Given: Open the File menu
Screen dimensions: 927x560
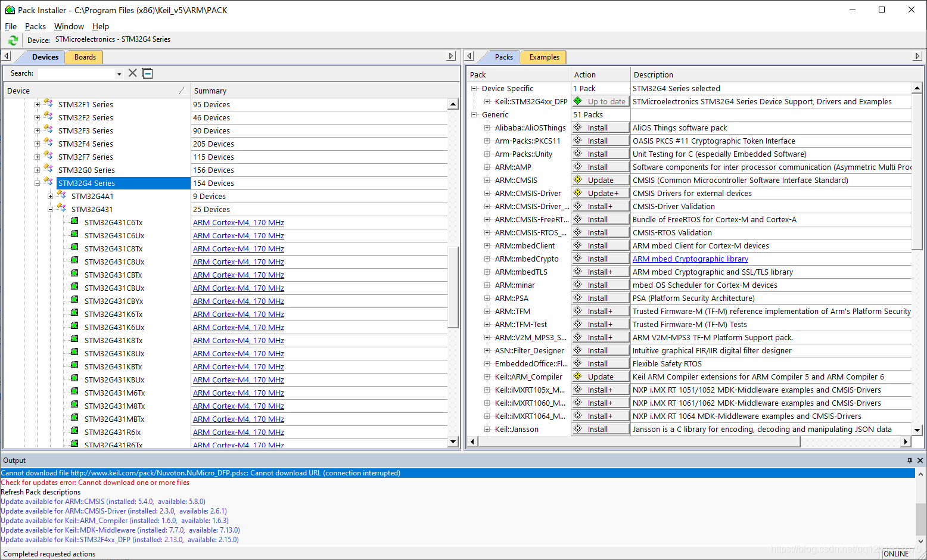Looking at the screenshot, I should 11,26.
